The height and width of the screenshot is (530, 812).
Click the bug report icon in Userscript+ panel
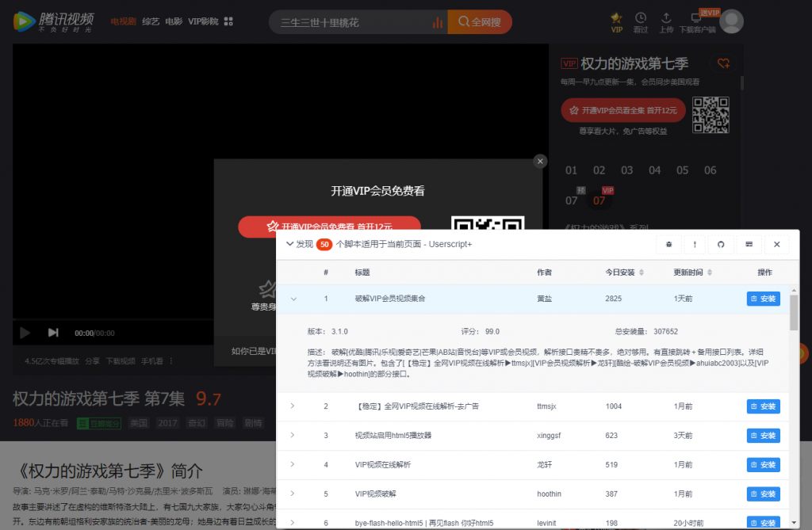pos(669,244)
